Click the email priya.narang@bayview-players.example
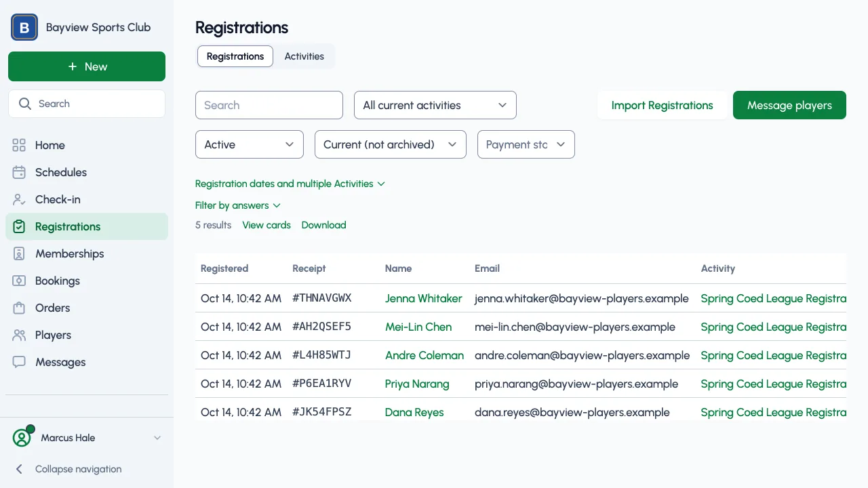868x488 pixels. pos(576,384)
